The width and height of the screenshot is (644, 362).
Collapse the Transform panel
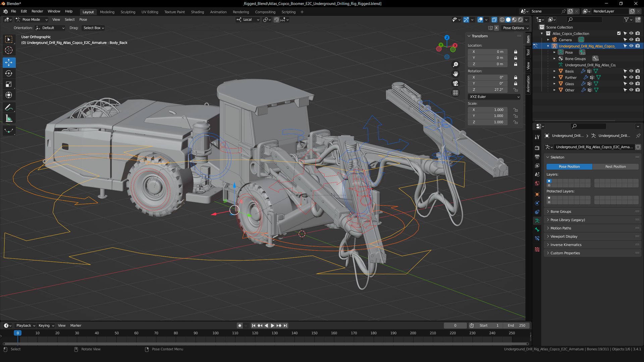480,36
